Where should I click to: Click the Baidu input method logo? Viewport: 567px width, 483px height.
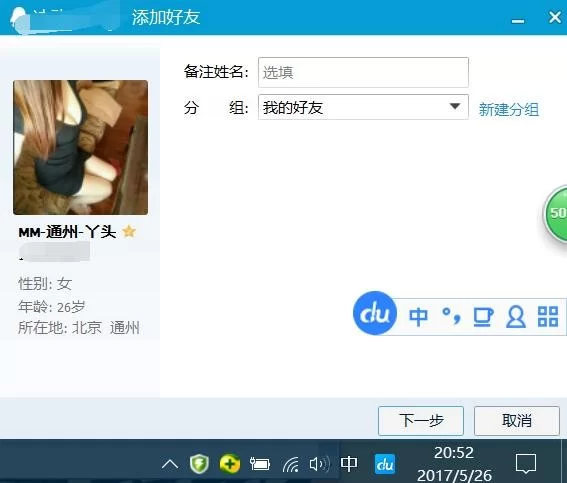tap(375, 313)
